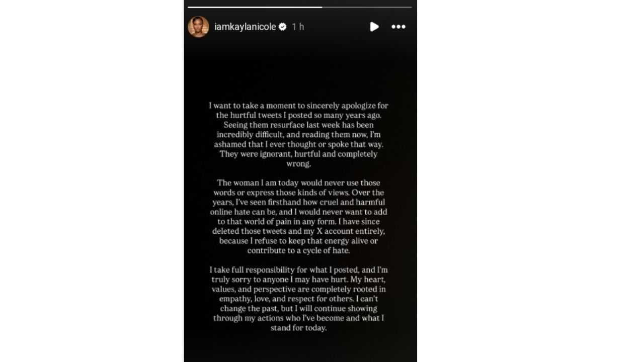Image resolution: width=644 pixels, height=362 pixels.
Task: Click the words 'X account entirely'
Action: click(x=349, y=231)
